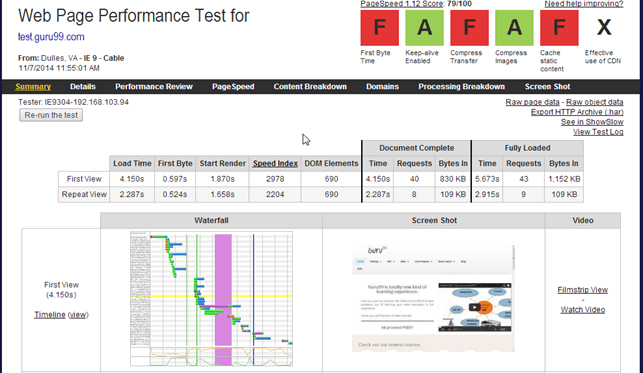This screenshot has height=373, width=643.
Task: Click Export HTTP Archive (.har) link
Action: [577, 112]
